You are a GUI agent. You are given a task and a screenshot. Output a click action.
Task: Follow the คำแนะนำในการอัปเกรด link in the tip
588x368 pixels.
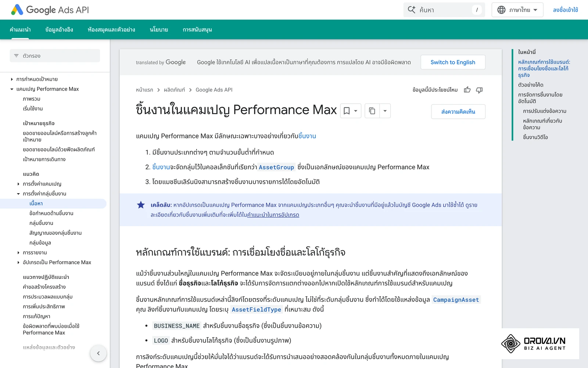[x=273, y=215]
